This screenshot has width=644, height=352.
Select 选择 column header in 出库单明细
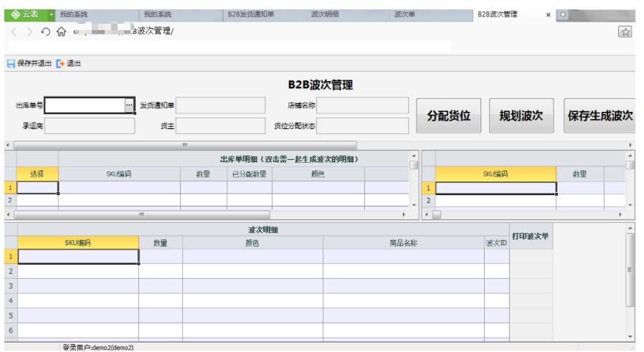pos(37,173)
